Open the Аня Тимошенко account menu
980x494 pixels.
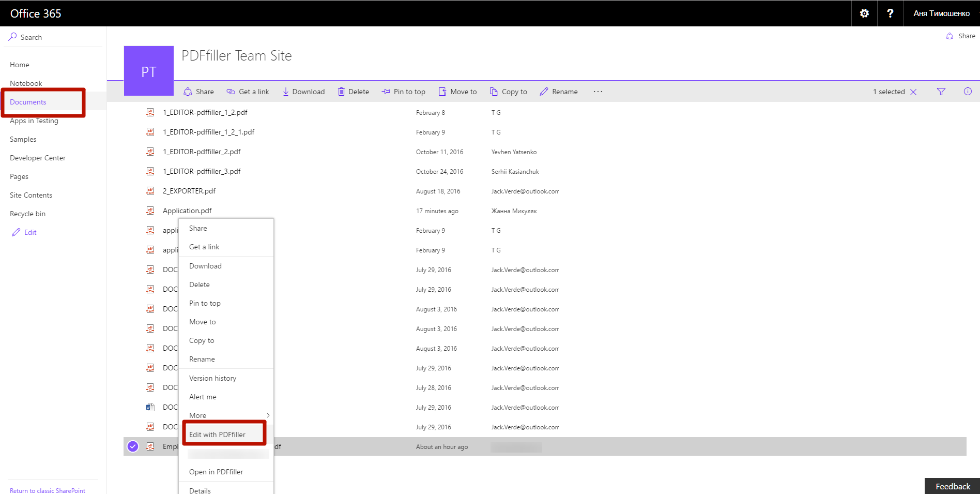pos(941,13)
